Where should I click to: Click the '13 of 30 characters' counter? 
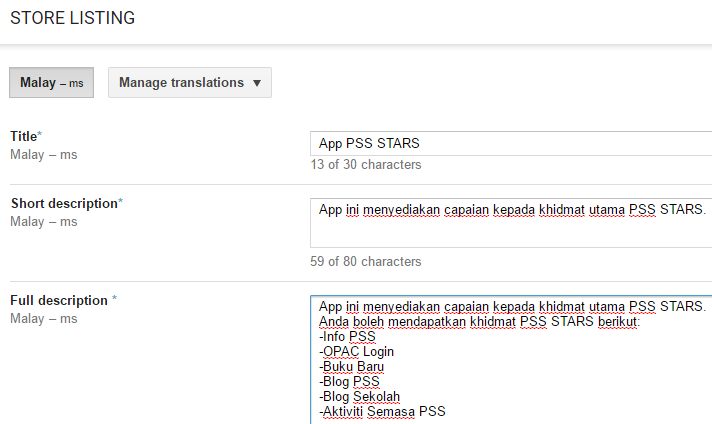366,164
